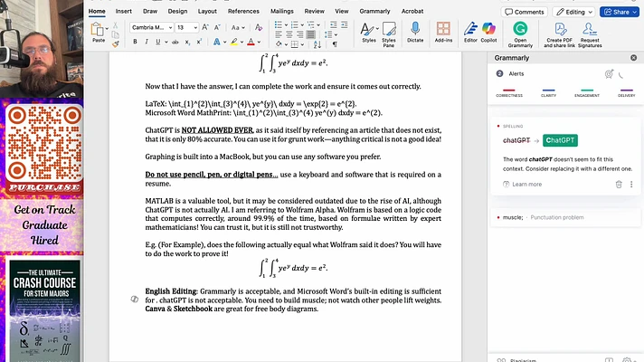Launch Copilot from the ribbon
The width and height of the screenshot is (644, 362).
[x=488, y=33]
